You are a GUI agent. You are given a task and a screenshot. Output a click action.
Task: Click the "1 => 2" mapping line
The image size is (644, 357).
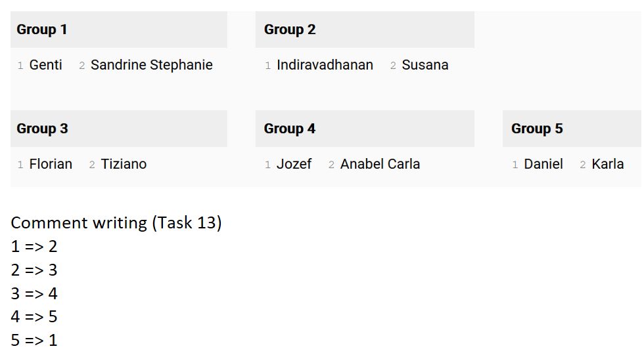pyautogui.click(x=34, y=247)
